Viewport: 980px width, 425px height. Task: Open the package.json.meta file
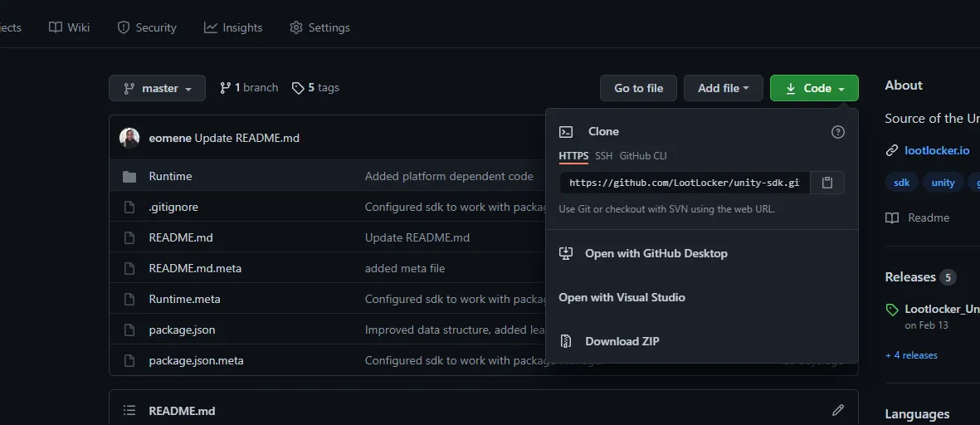[197, 360]
